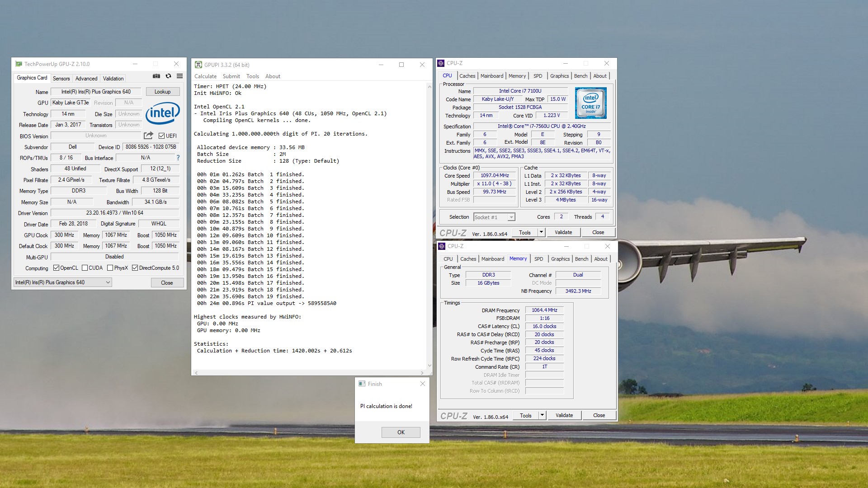
Task: Open About tab in top CPU-Z window
Action: coord(600,76)
